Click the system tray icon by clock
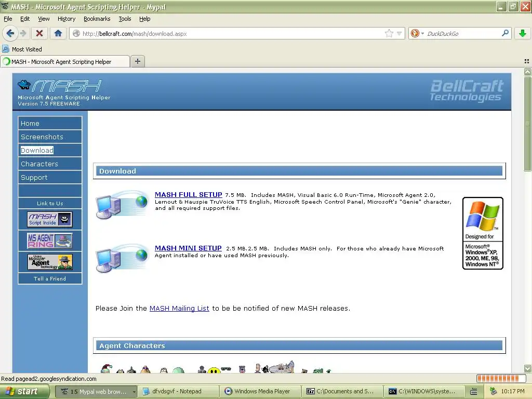Screen dimensions: 532x399 pyautogui.click(x=494, y=391)
